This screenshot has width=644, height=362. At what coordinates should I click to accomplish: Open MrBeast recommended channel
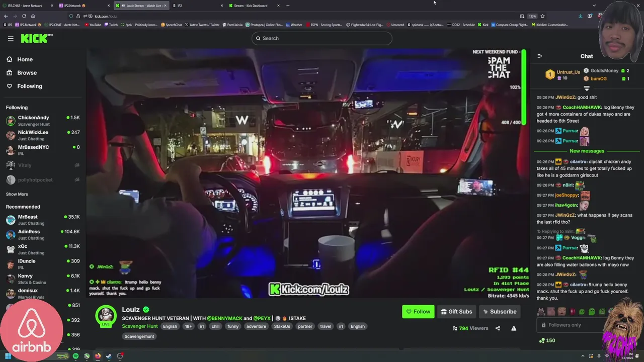click(x=43, y=220)
